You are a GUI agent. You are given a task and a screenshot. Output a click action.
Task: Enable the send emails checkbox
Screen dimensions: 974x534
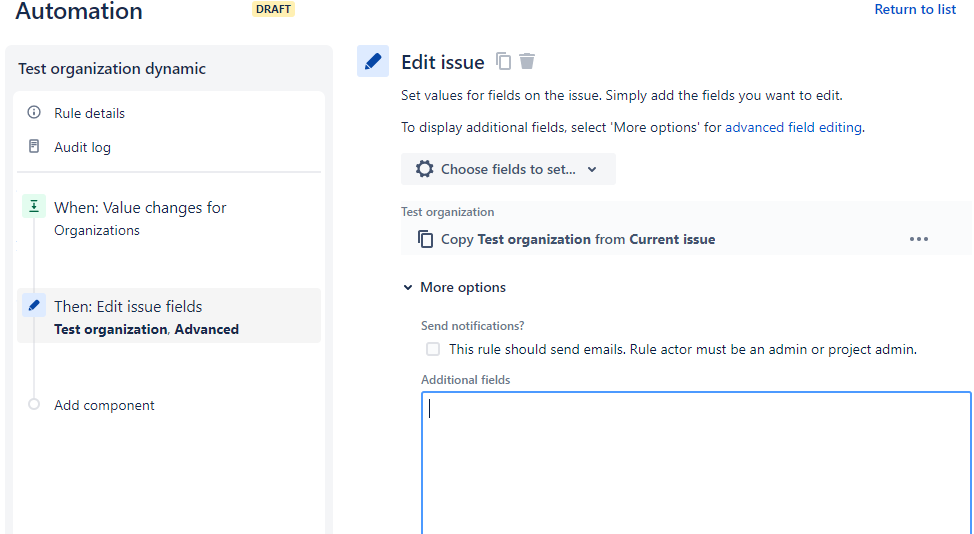pos(433,349)
